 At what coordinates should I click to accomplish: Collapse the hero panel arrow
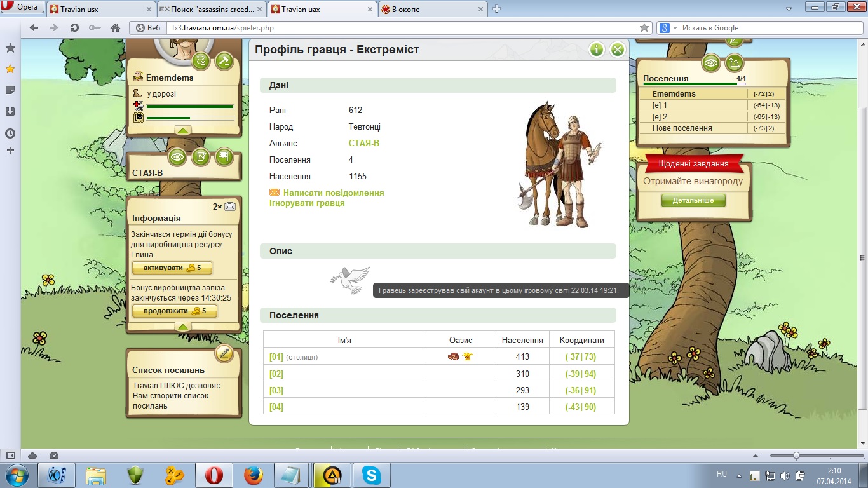tap(183, 130)
